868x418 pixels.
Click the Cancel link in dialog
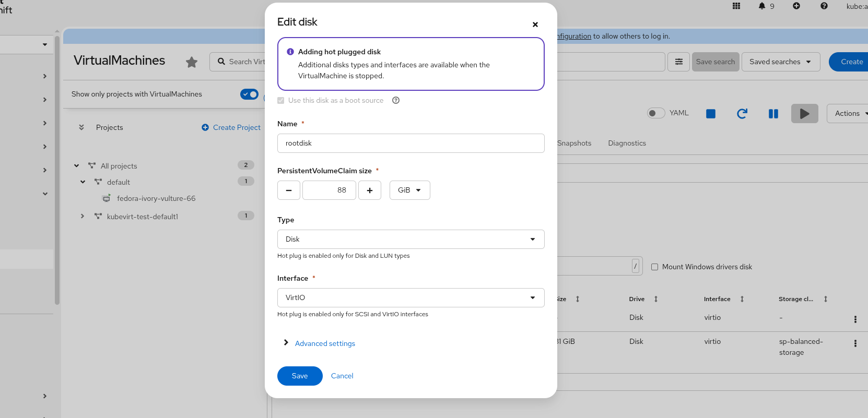(x=342, y=376)
